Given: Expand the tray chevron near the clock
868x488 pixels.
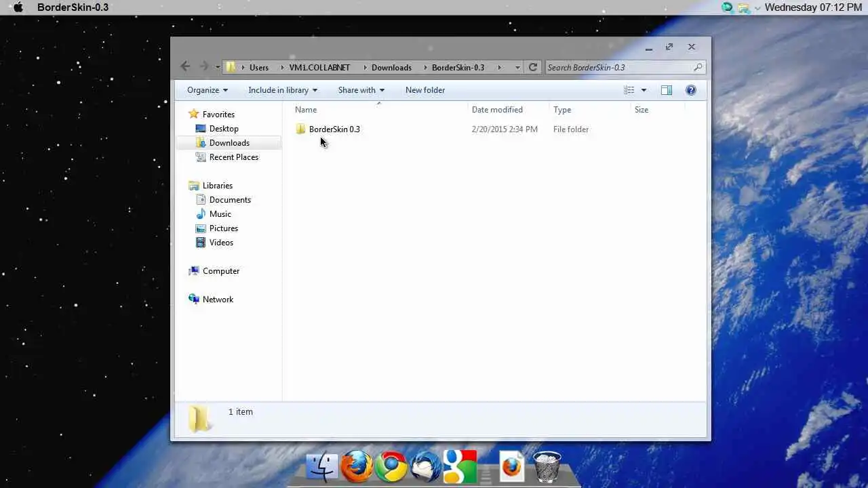Looking at the screenshot, I should pos(757,8).
